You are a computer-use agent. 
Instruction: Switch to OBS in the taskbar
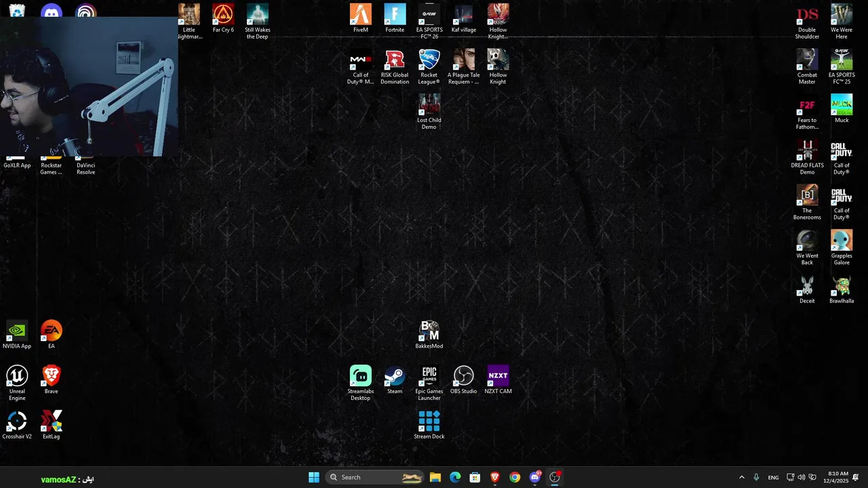[555, 477]
